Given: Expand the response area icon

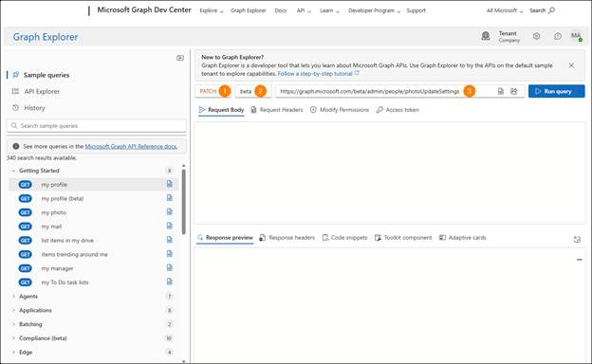Looking at the screenshot, I should point(577,239).
